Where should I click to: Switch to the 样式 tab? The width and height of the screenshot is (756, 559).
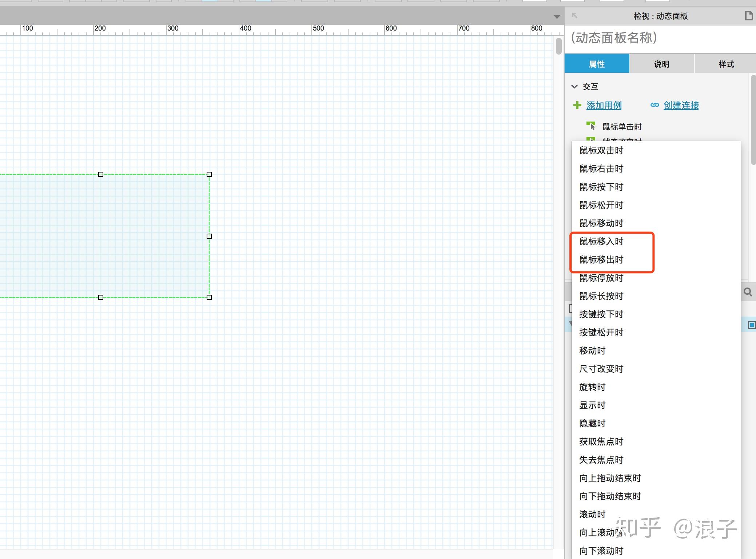click(726, 64)
